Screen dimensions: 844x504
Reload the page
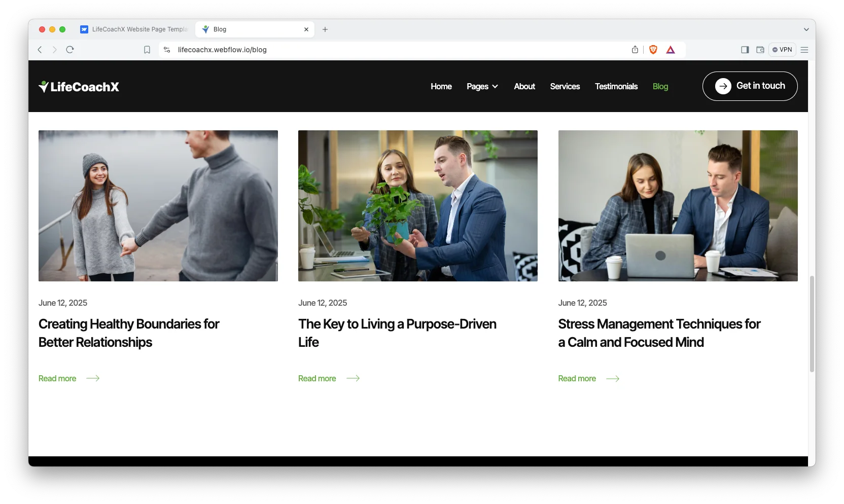click(x=70, y=50)
